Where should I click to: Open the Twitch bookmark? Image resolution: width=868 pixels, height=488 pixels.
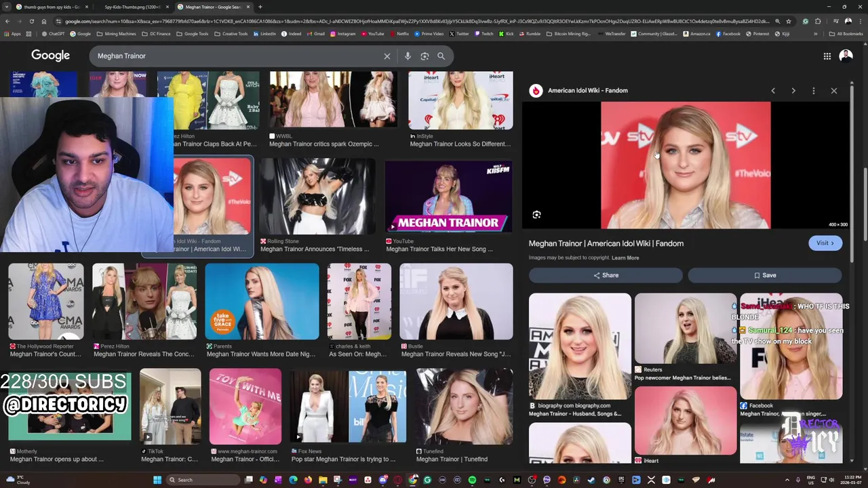(485, 34)
